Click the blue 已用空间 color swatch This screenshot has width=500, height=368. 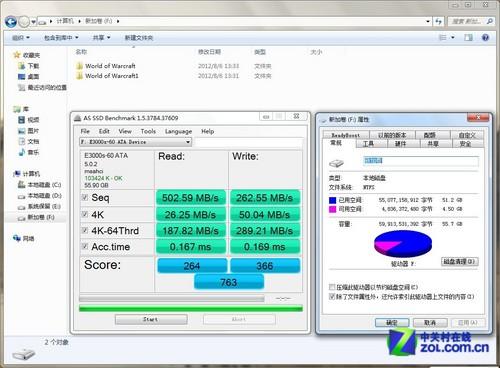coord(332,200)
